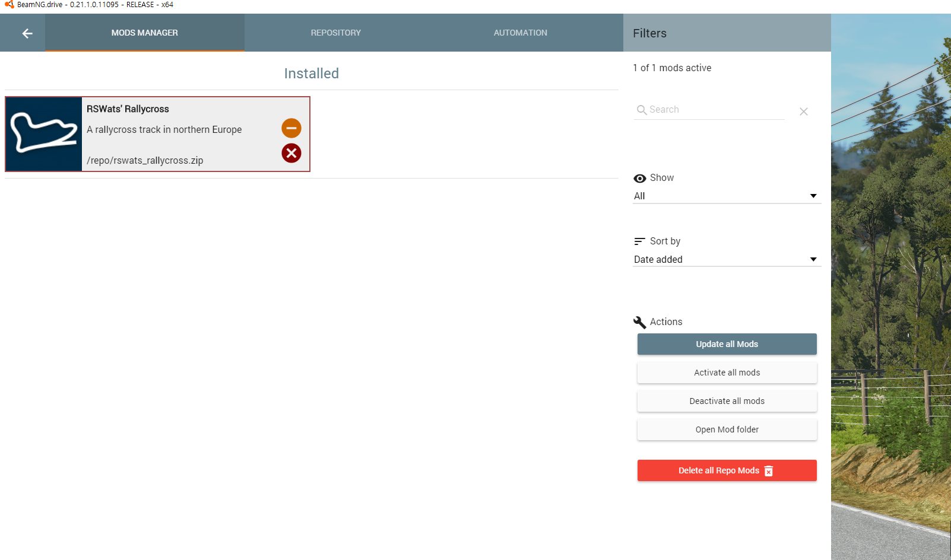Switch to the Mods Manager tab
The width and height of the screenshot is (951, 560).
coord(145,33)
